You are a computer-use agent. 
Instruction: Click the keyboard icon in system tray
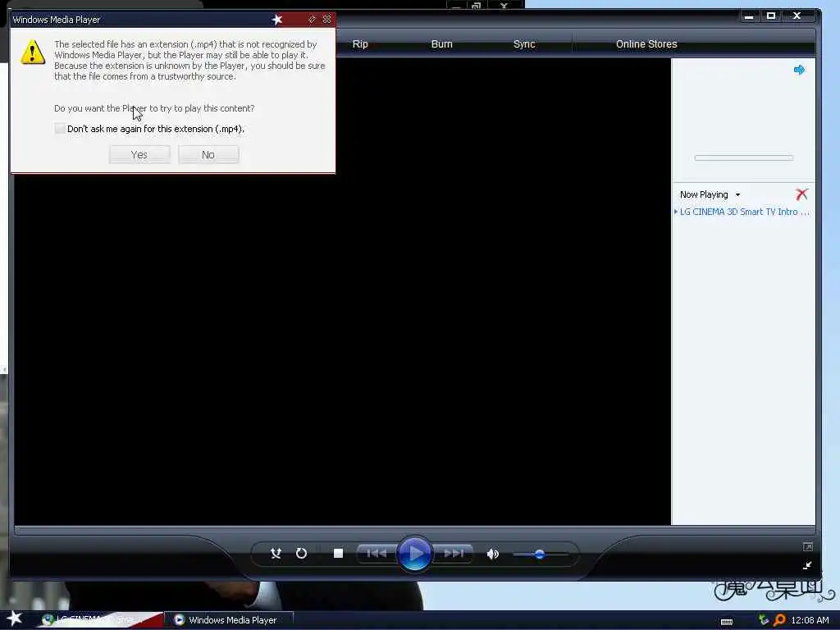pos(727,622)
